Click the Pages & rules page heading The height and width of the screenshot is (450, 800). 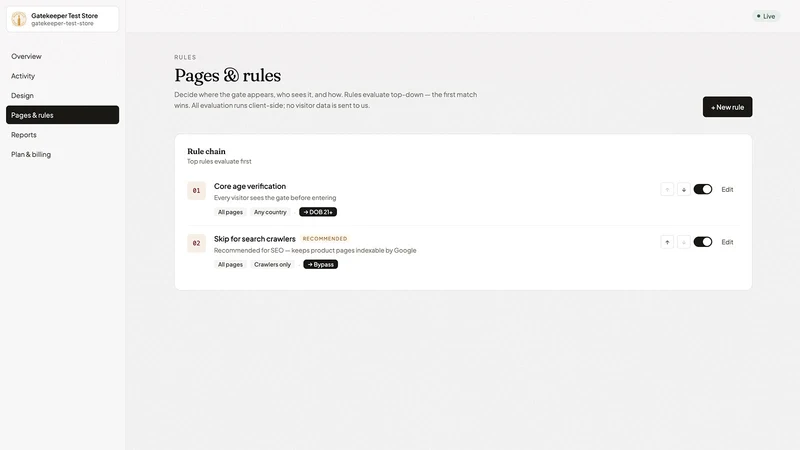click(x=228, y=76)
